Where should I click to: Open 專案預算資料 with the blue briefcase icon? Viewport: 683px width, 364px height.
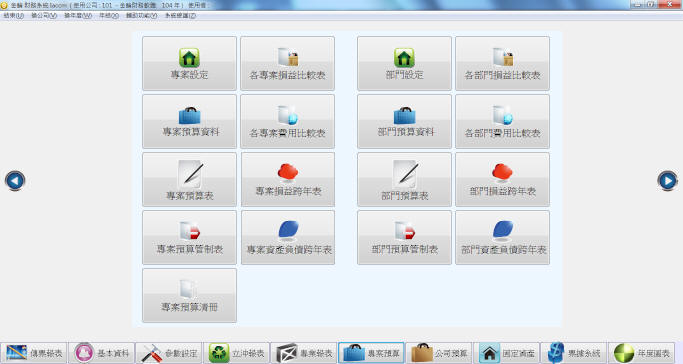189,121
